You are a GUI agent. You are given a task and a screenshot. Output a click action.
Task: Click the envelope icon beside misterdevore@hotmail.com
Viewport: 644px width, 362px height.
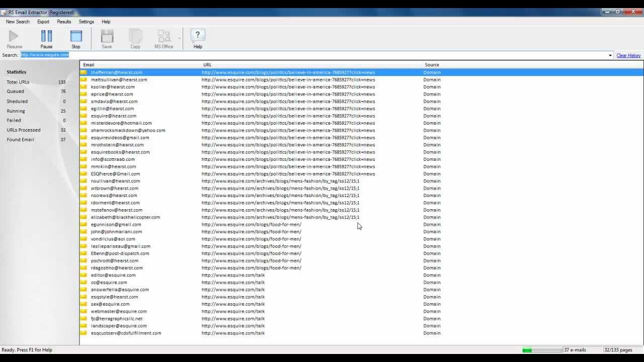point(84,123)
